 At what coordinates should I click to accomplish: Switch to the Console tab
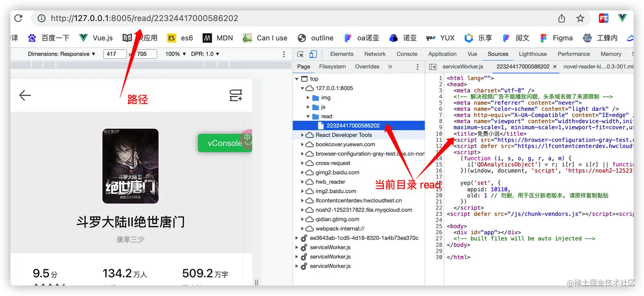[x=407, y=54]
